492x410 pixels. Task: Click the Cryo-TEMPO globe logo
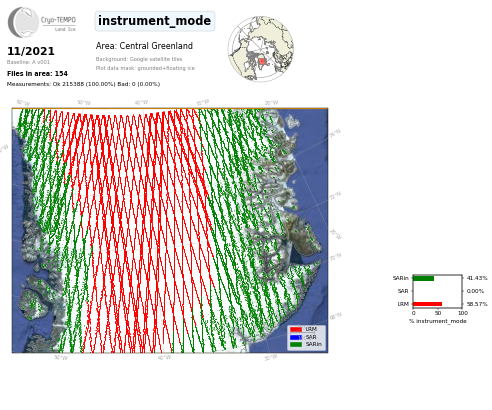tap(23, 22)
